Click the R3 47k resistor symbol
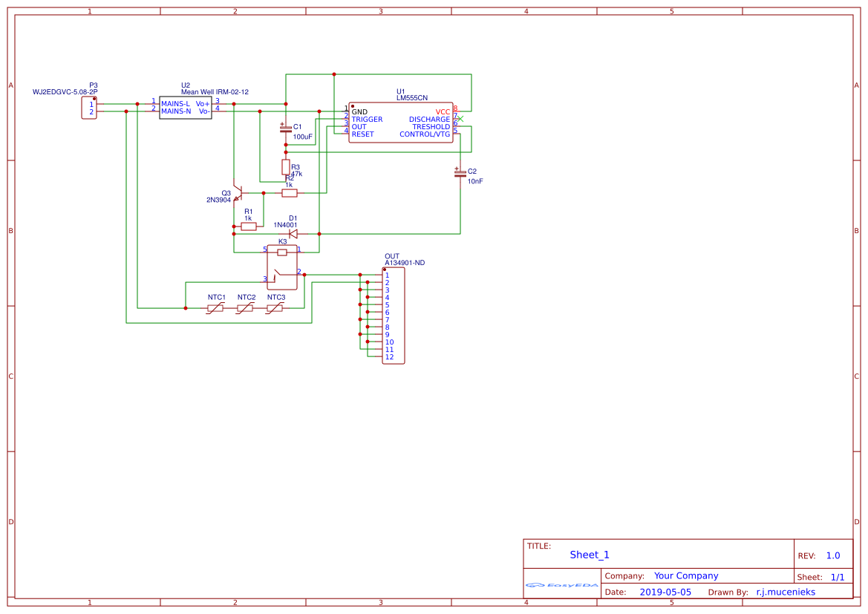Screen dimensions: 868x614 click(286, 166)
